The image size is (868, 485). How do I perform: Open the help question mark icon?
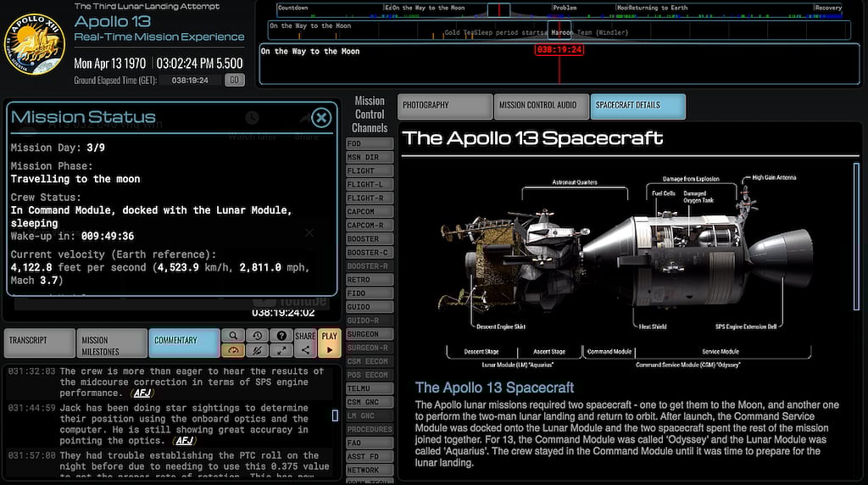[281, 336]
